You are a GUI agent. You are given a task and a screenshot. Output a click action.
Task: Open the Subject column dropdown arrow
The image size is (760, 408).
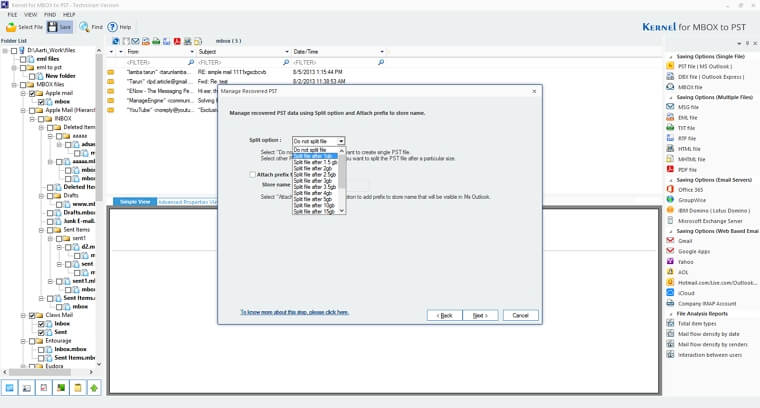tap(286, 52)
